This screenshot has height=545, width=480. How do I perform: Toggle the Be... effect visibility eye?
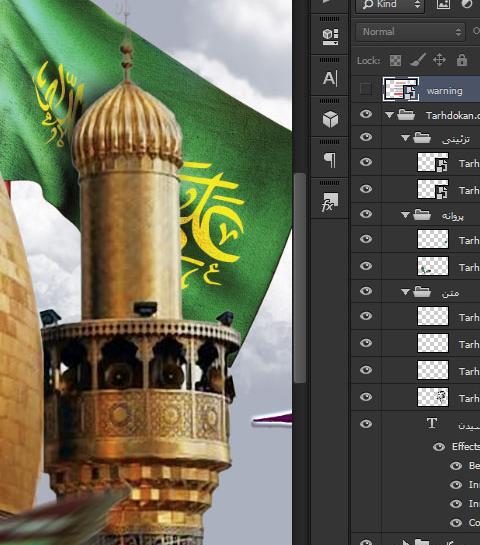(456, 466)
